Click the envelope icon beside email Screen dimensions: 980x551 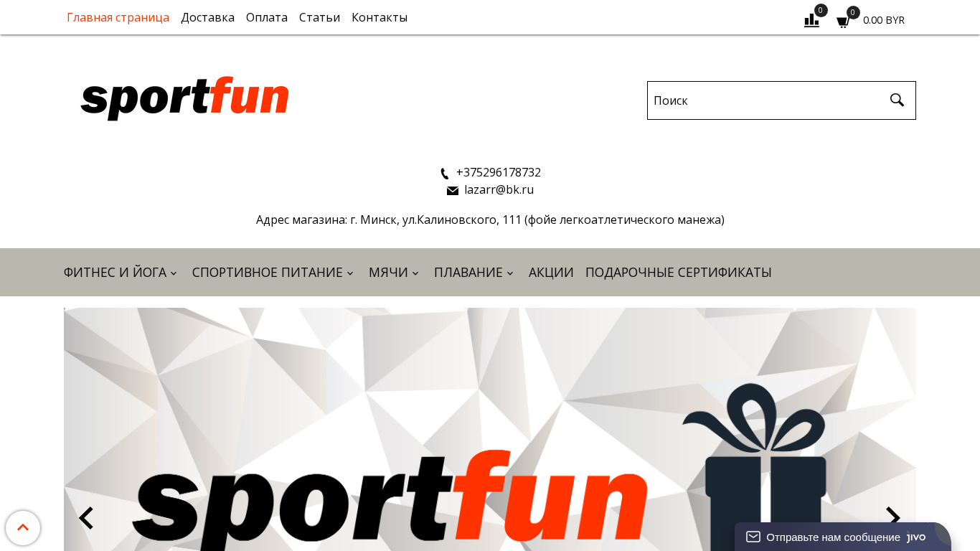coord(453,190)
